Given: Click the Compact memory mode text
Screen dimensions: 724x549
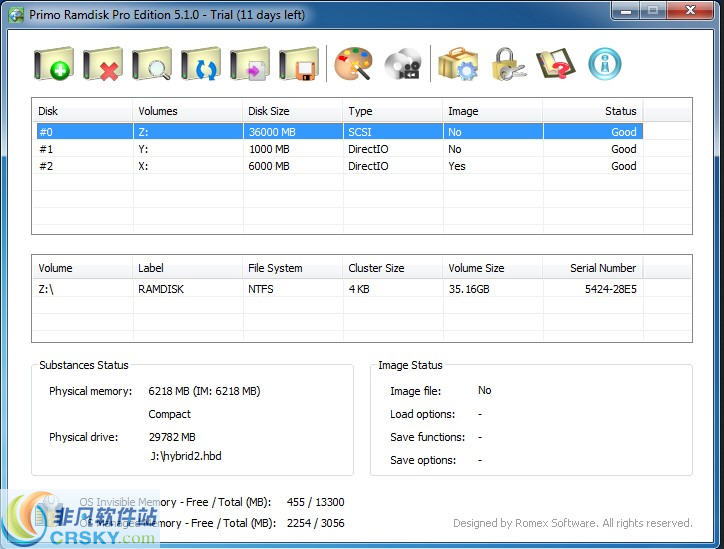Looking at the screenshot, I should (169, 414).
